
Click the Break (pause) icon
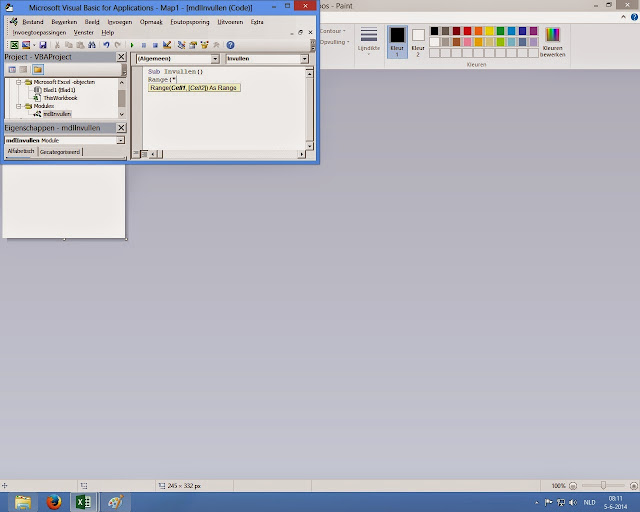coord(144,45)
